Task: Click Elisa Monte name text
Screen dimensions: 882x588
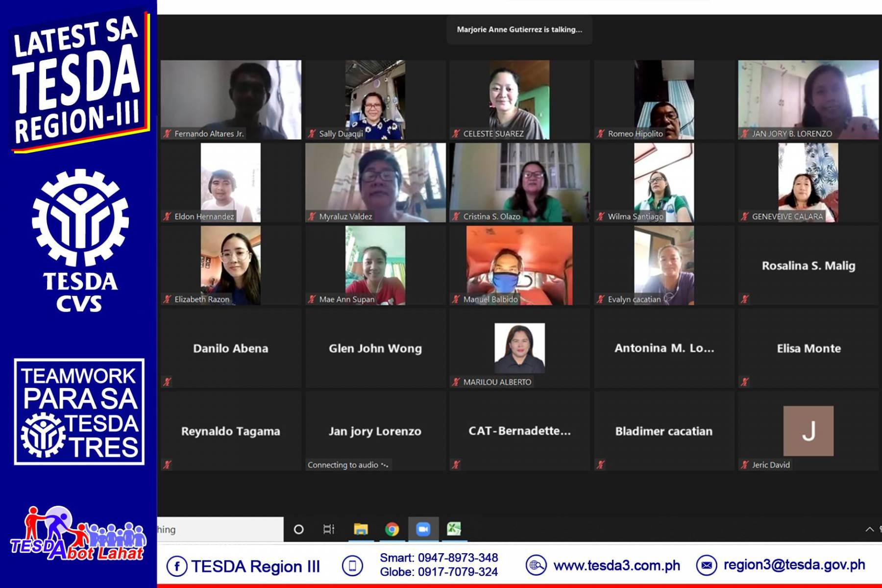Action: [x=809, y=348]
